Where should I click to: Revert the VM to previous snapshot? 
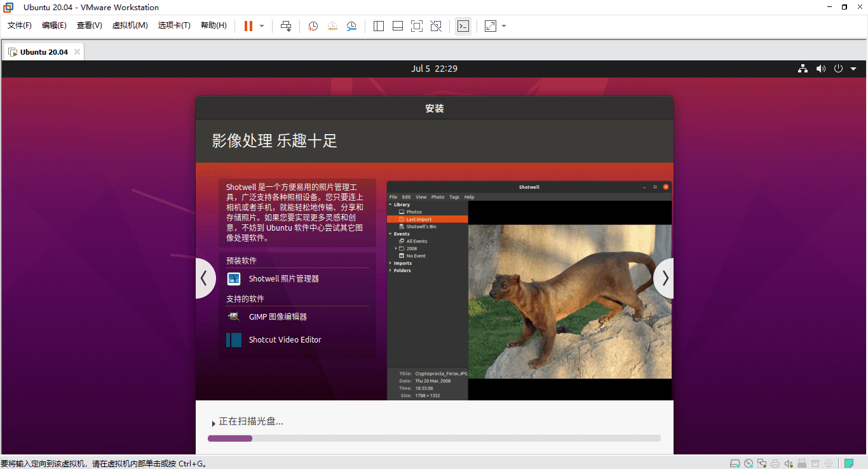(332, 26)
